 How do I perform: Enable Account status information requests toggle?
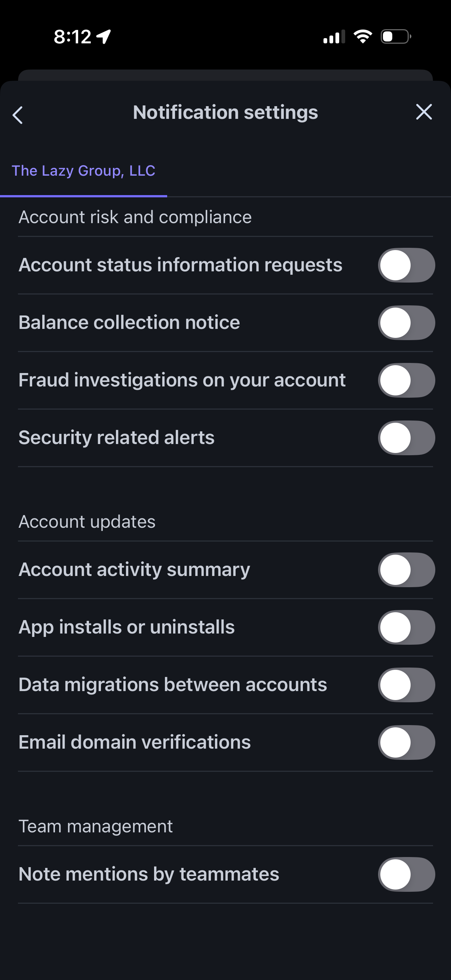[x=406, y=265]
